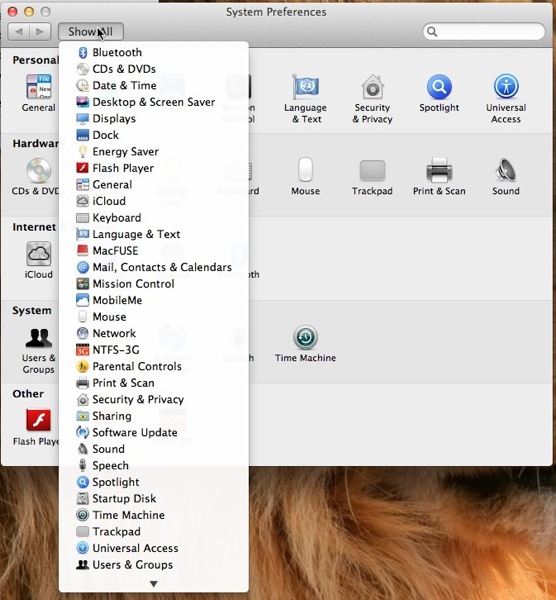Image resolution: width=556 pixels, height=600 pixels.
Task: Open Print & Scan pane icon in grid
Action: [439, 170]
